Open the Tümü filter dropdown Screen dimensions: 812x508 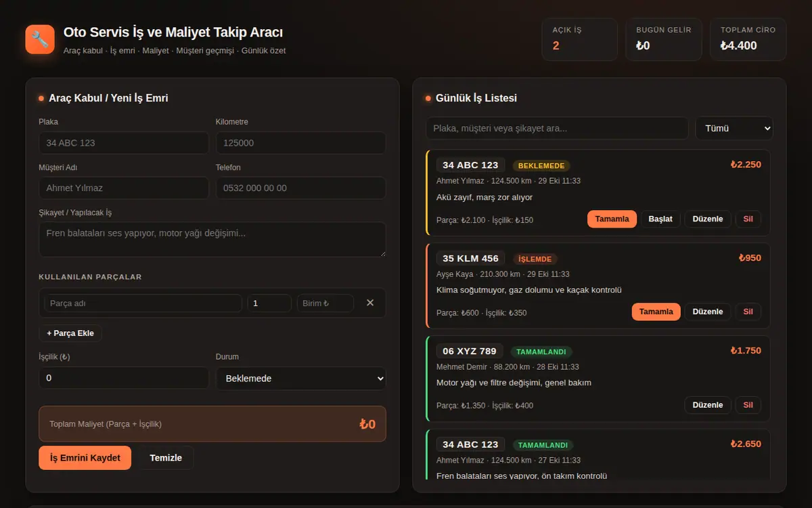tap(734, 129)
